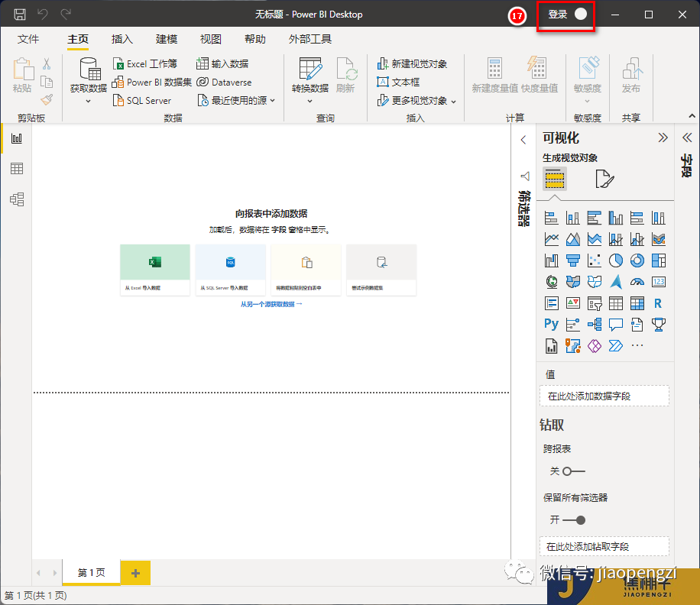Expand the 更多视觉对象 dropdown
700x605 pixels.
pos(454,102)
